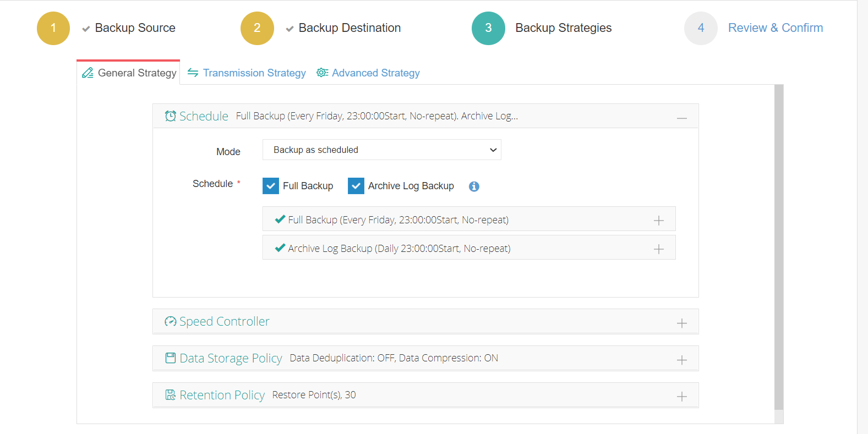Click the Retention Policy heading
Viewport: 868px width, 434px height.
click(x=222, y=395)
